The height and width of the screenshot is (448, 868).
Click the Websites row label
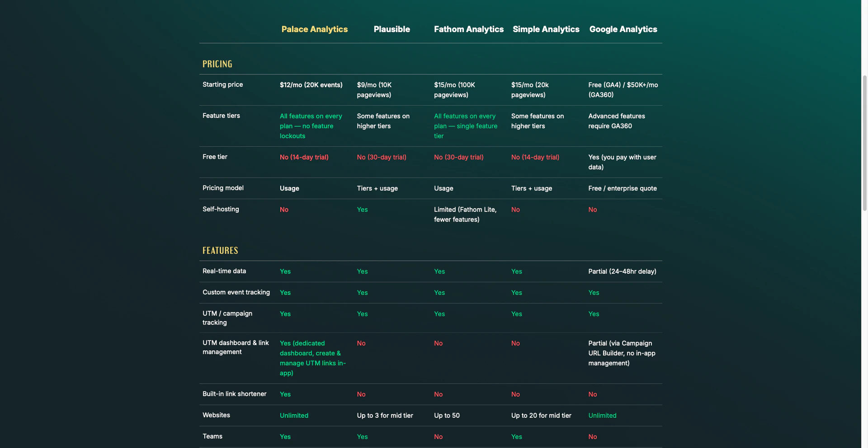216,415
